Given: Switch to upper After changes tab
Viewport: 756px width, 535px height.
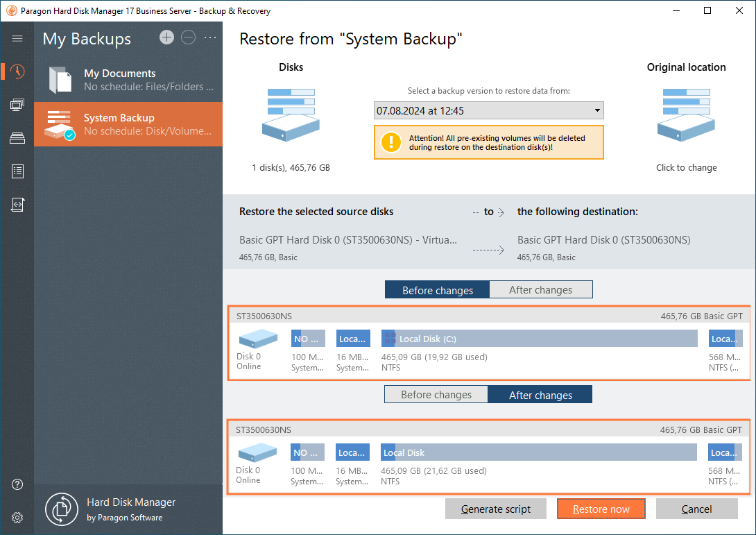Looking at the screenshot, I should (x=541, y=290).
